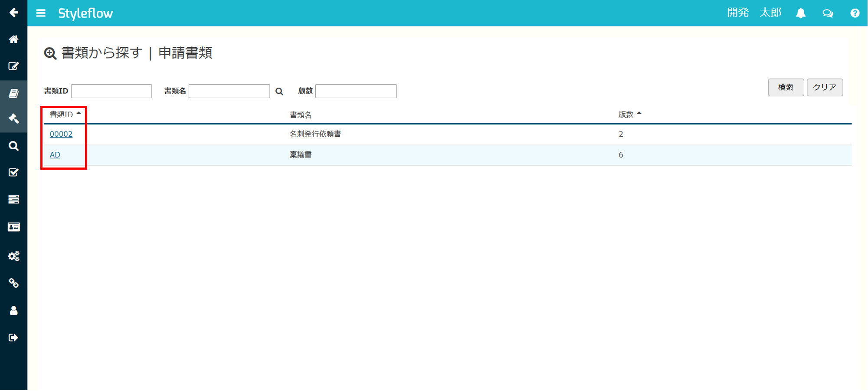Click the user name 開発 太郎
This screenshot has height=391, width=868.
[x=754, y=13]
